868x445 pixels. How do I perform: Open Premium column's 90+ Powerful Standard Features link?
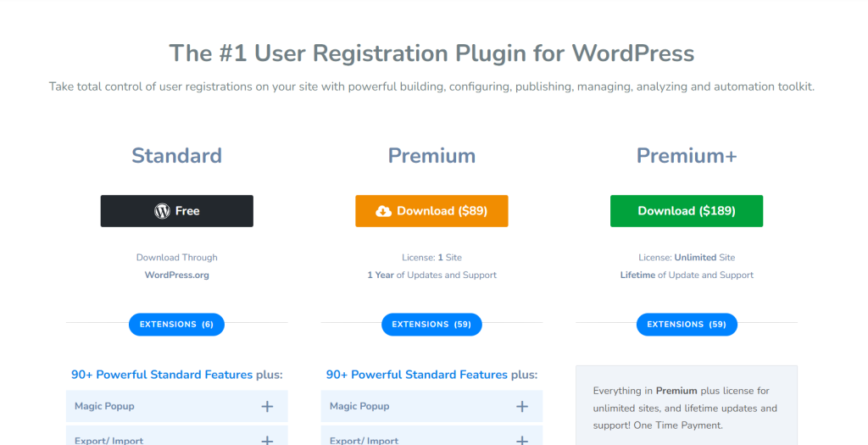click(417, 375)
